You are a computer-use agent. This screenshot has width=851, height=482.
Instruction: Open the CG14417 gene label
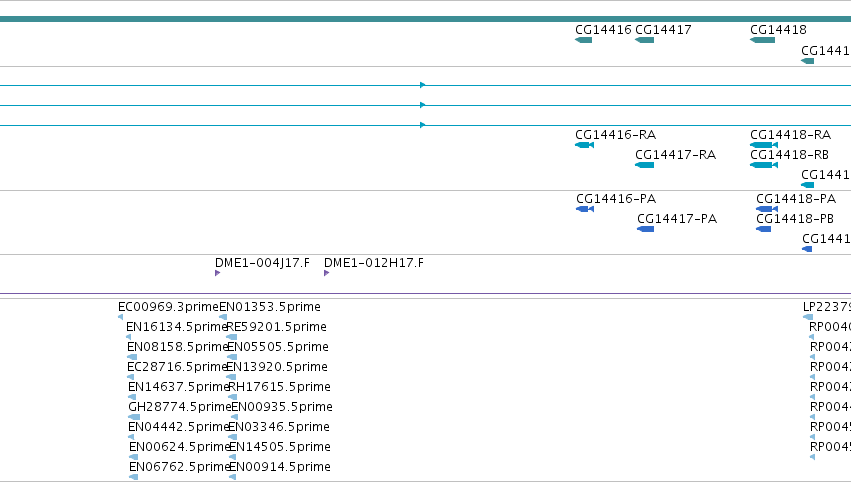click(x=663, y=30)
